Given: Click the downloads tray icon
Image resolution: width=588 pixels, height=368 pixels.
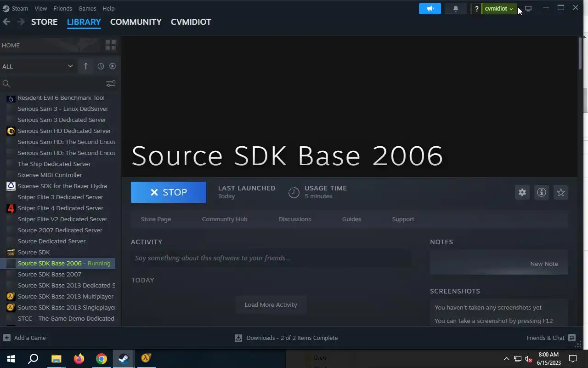Looking at the screenshot, I should 238,338.
